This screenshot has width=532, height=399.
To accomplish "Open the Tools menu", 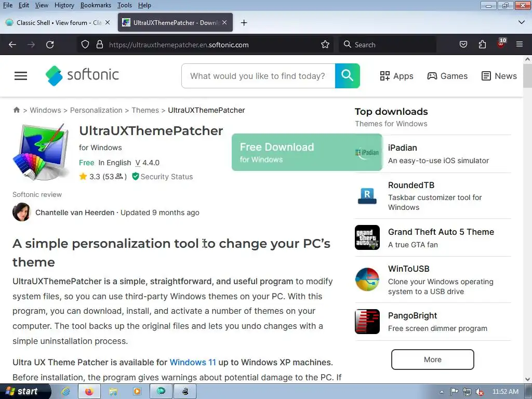I will pos(125,5).
